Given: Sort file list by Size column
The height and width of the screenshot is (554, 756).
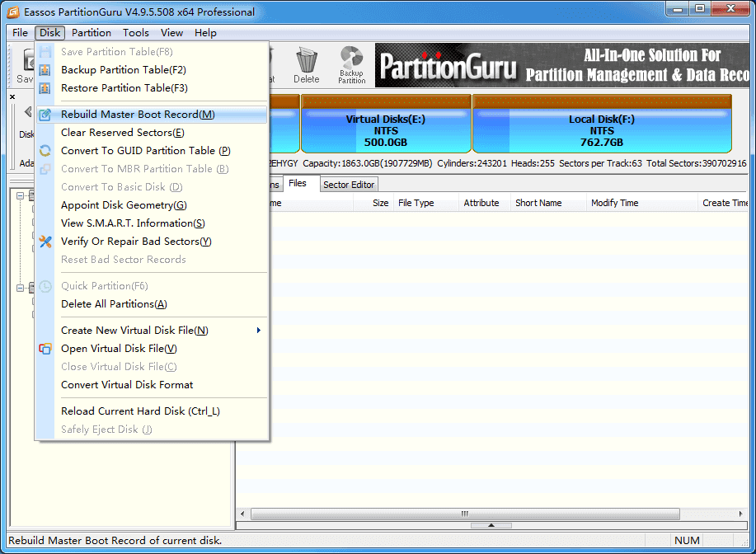Looking at the screenshot, I should coord(373,203).
